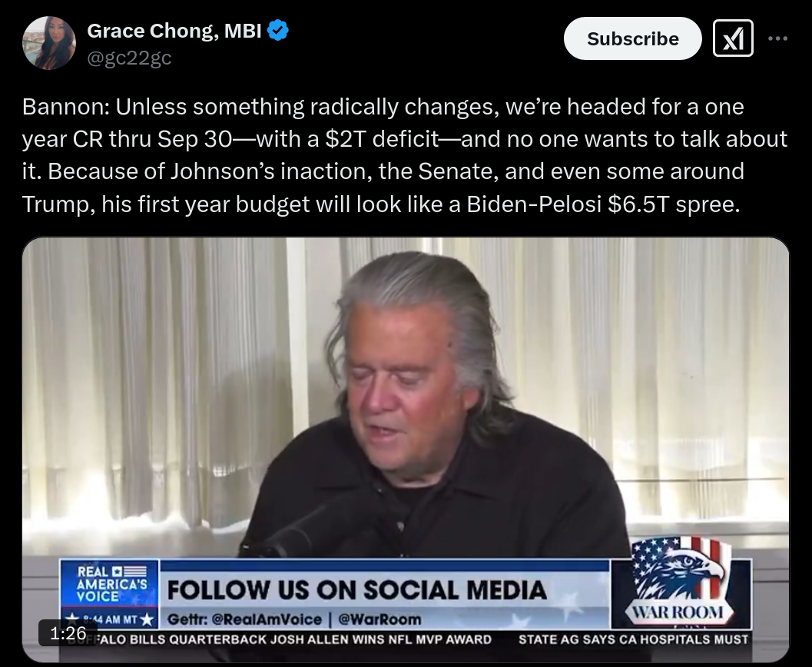
Task: Click the State AG ticker headline
Action: click(x=633, y=639)
